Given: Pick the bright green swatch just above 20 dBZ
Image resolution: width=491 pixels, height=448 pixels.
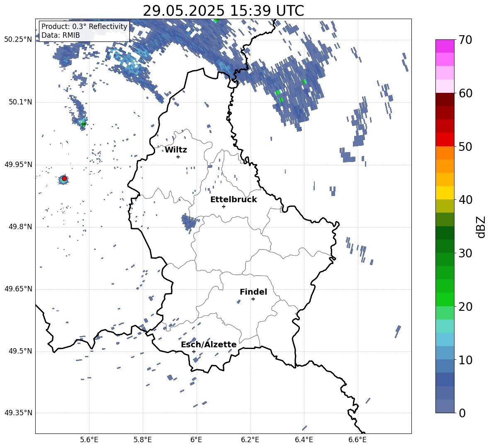Looking at the screenshot, I should tap(445, 299).
